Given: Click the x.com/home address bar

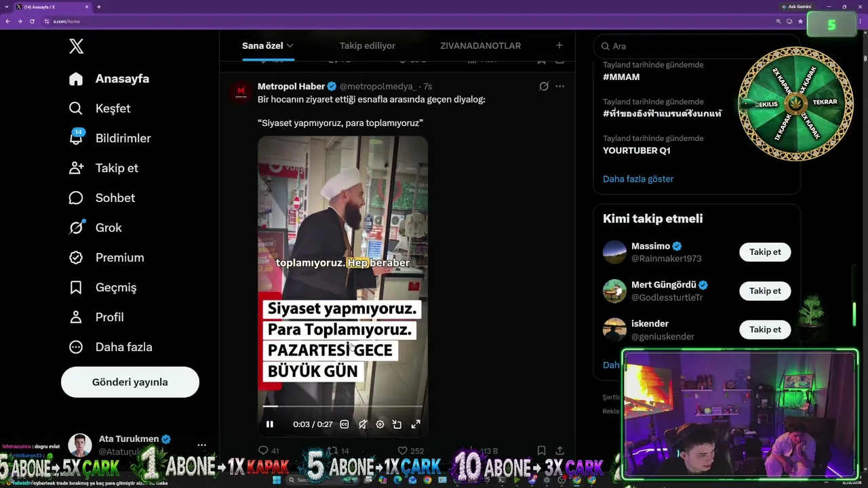Looking at the screenshot, I should (x=407, y=21).
